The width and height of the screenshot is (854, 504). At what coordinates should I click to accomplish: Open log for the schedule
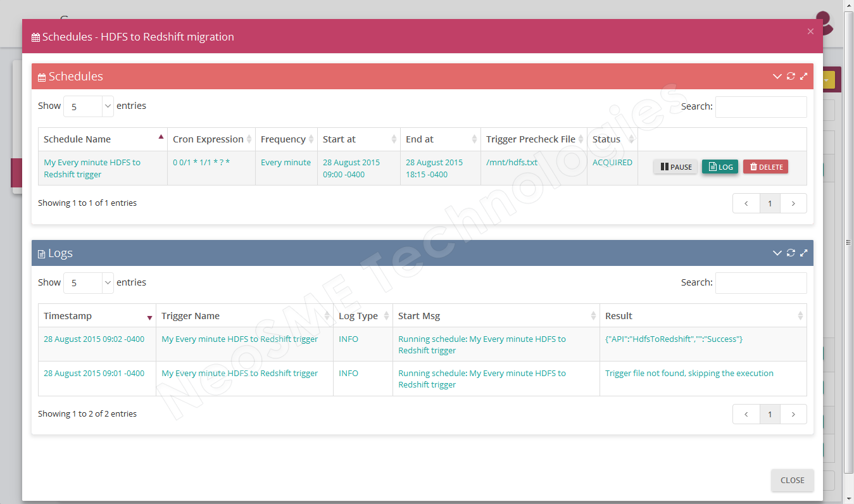pos(720,167)
